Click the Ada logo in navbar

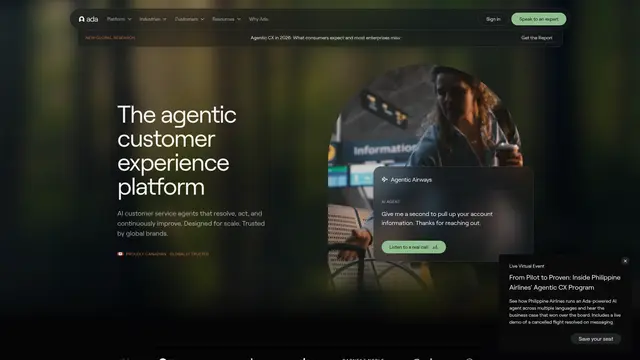point(88,19)
